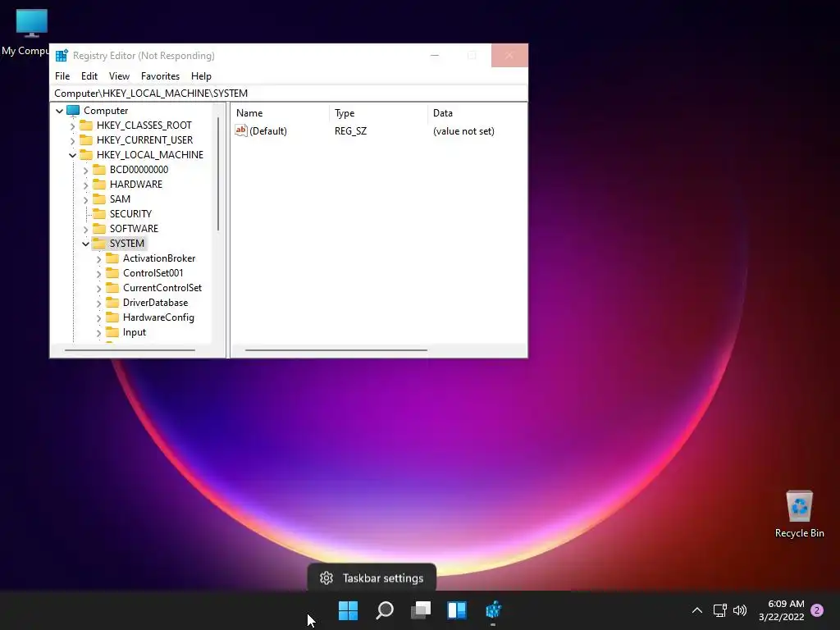Viewport: 840px width, 630px height.
Task: Open the File menu
Action: click(62, 76)
